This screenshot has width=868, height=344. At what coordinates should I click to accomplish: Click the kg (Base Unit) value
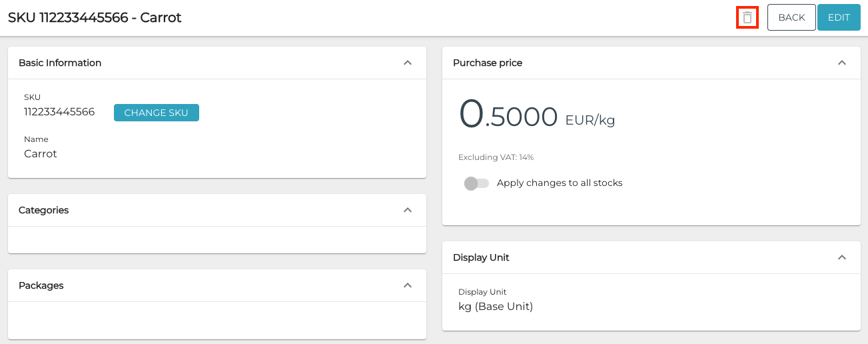coord(496,307)
